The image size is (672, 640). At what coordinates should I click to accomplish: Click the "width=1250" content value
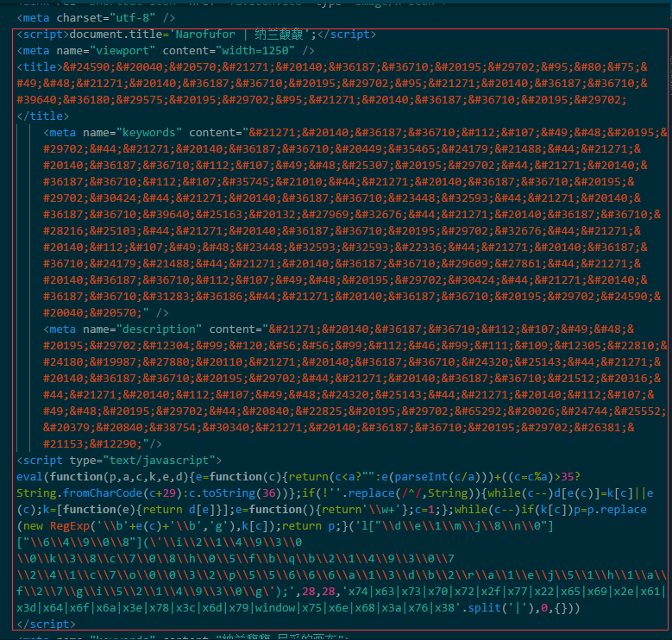(255, 51)
